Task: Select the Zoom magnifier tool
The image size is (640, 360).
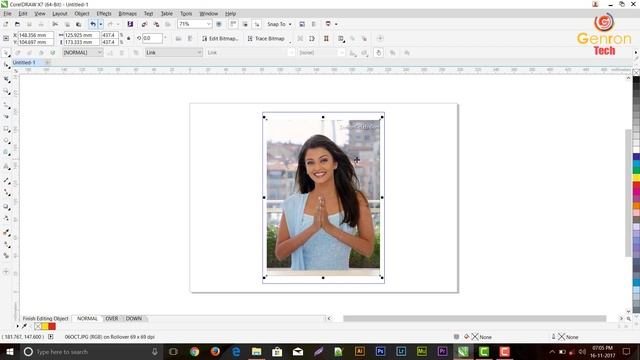Action: 7,92
